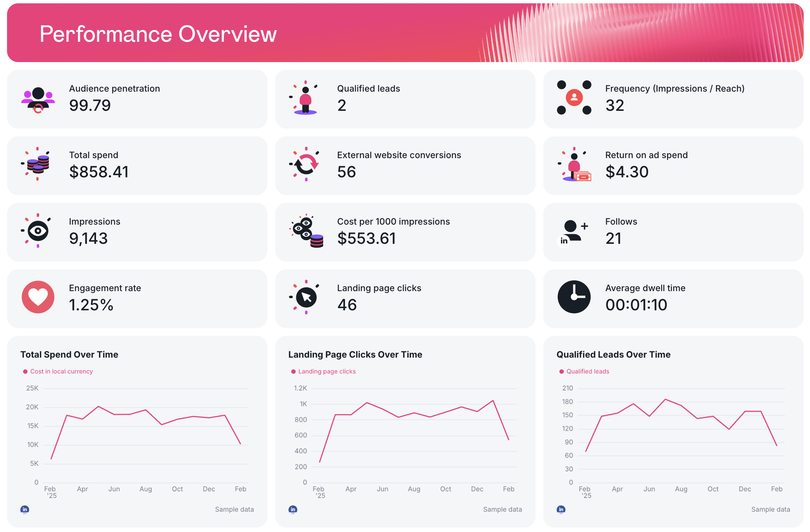Toggle the Qualified leads legend

pyautogui.click(x=584, y=371)
